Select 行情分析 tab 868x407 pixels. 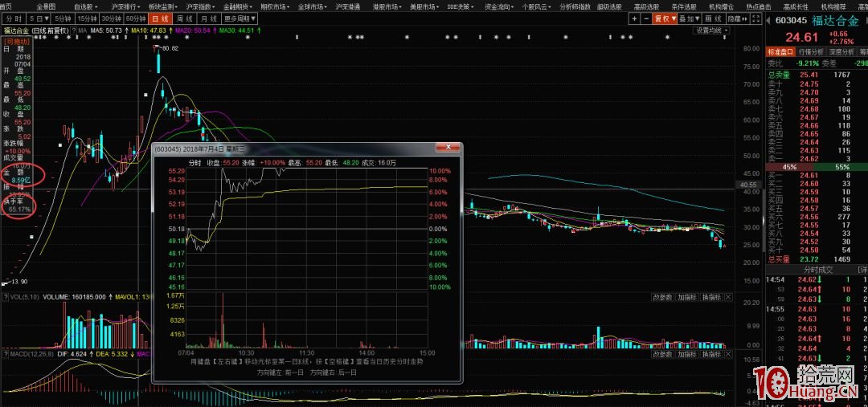coord(811,51)
